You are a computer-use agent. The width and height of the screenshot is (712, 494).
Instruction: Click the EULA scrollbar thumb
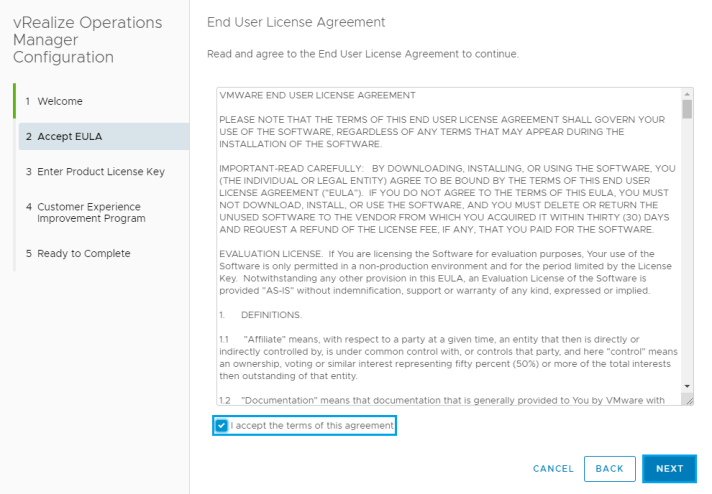pyautogui.click(x=687, y=109)
